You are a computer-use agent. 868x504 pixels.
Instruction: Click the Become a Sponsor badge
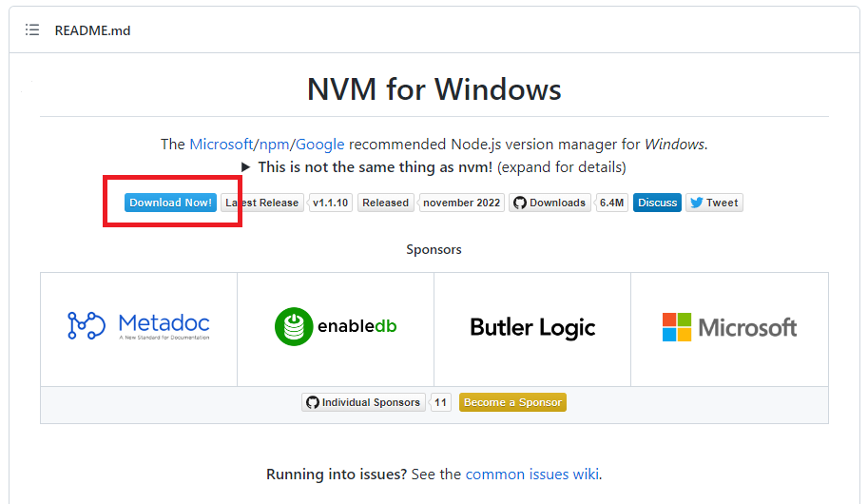(x=512, y=402)
